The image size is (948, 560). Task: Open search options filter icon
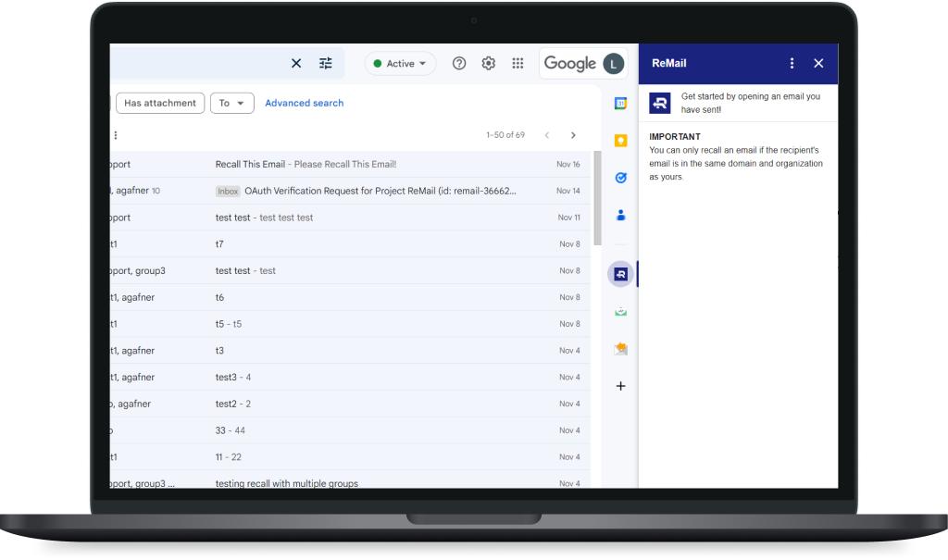click(326, 63)
